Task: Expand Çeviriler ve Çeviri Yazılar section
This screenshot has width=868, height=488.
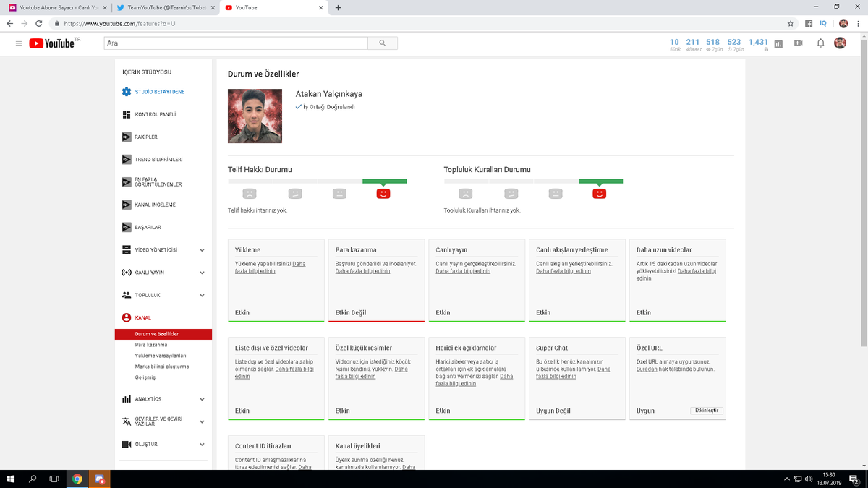Action: click(202, 421)
